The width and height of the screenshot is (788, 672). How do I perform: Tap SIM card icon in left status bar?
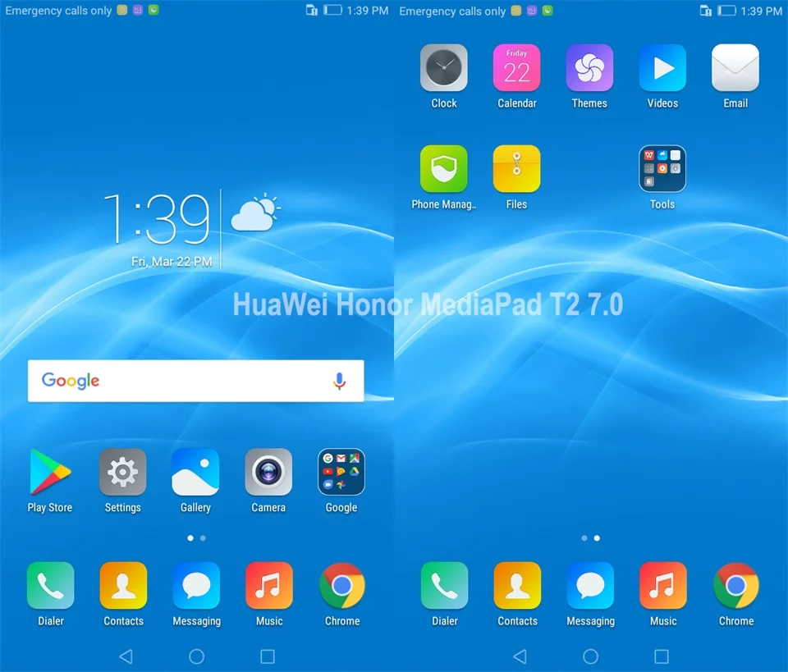point(312,10)
